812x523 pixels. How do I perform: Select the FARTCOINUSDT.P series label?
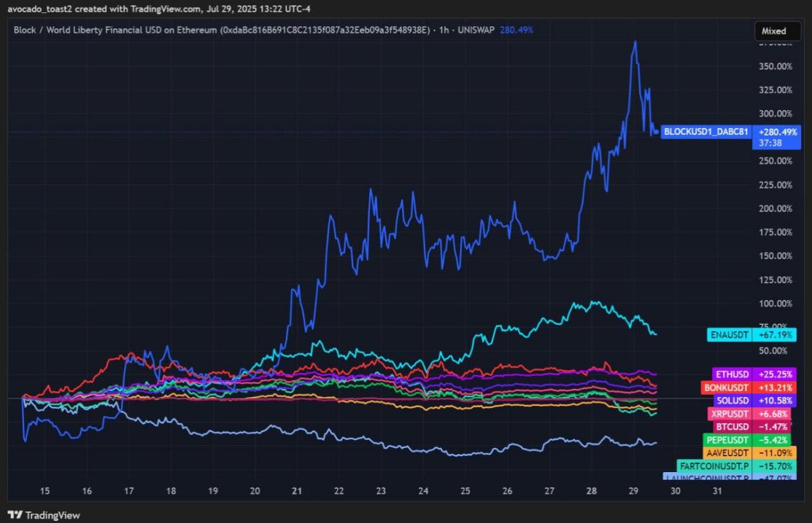coord(714,467)
